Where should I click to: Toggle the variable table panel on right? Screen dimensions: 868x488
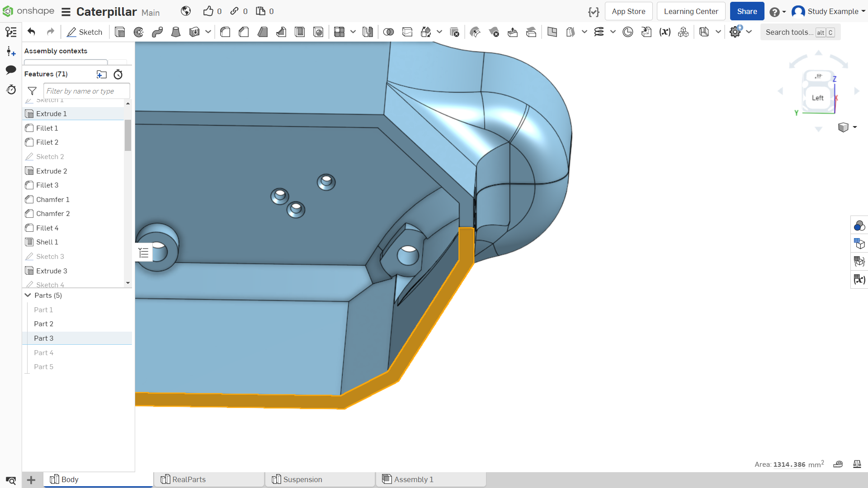click(x=859, y=279)
